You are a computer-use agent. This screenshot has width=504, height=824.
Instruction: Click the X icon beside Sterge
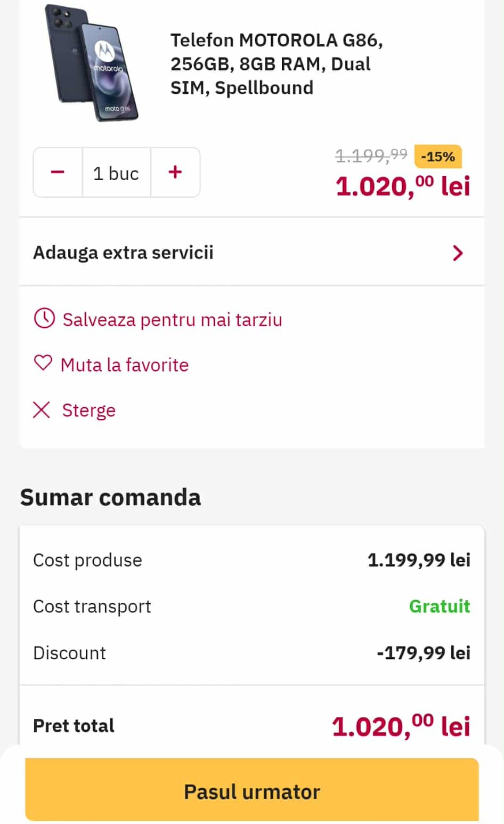tap(42, 410)
